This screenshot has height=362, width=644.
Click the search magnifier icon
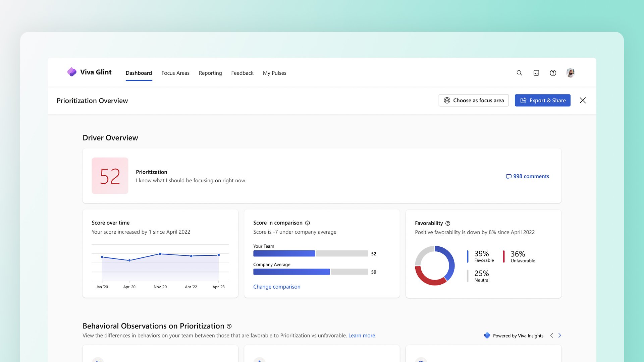(x=519, y=73)
